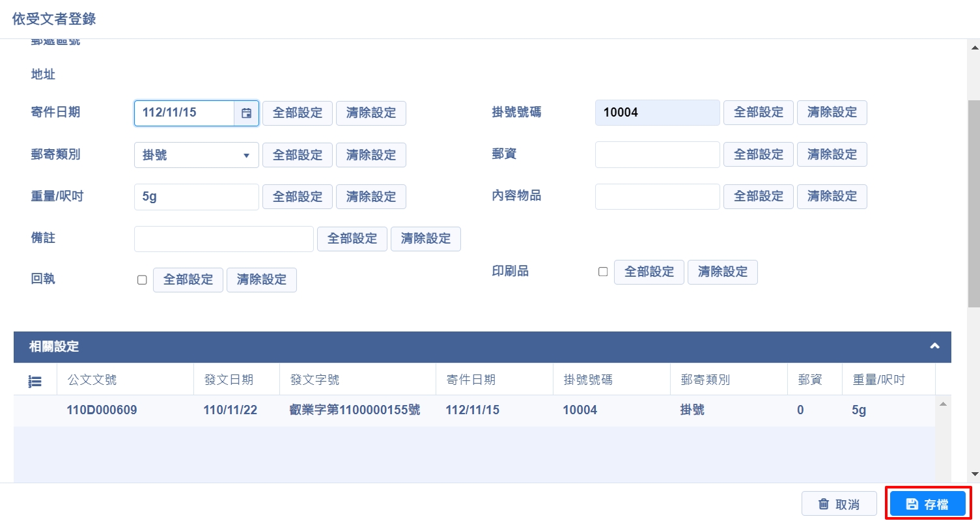Click 清除設定 beside 掛號號碼 field
Screen dimensions: 980x521
point(832,113)
